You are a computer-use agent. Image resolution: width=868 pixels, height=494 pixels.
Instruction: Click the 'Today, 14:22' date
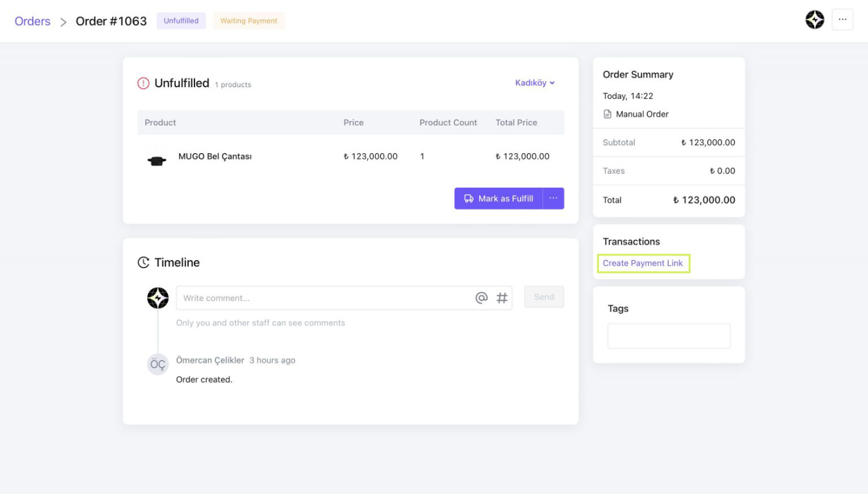tap(628, 96)
